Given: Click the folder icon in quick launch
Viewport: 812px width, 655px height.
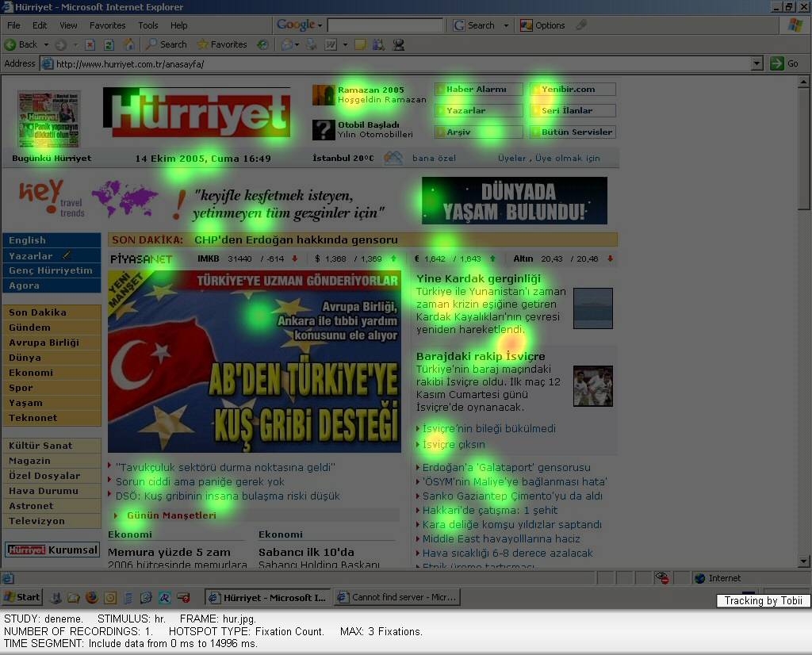Looking at the screenshot, I should (74, 598).
